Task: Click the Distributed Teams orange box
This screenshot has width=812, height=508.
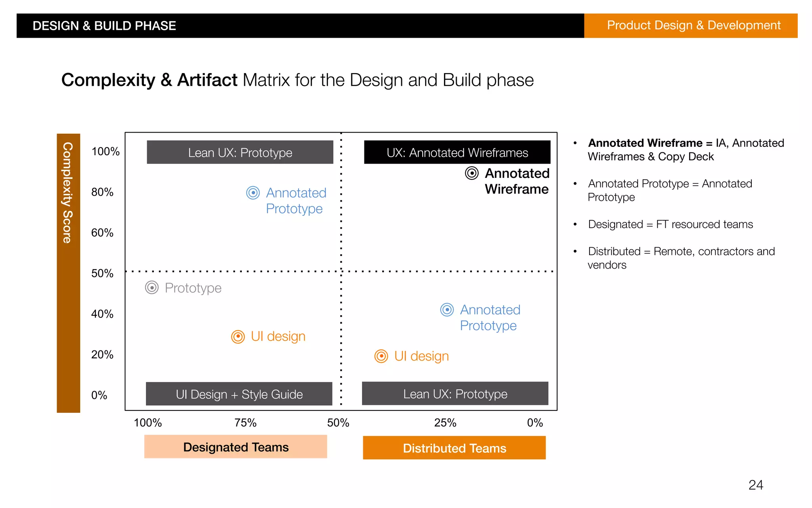Action: tap(454, 448)
